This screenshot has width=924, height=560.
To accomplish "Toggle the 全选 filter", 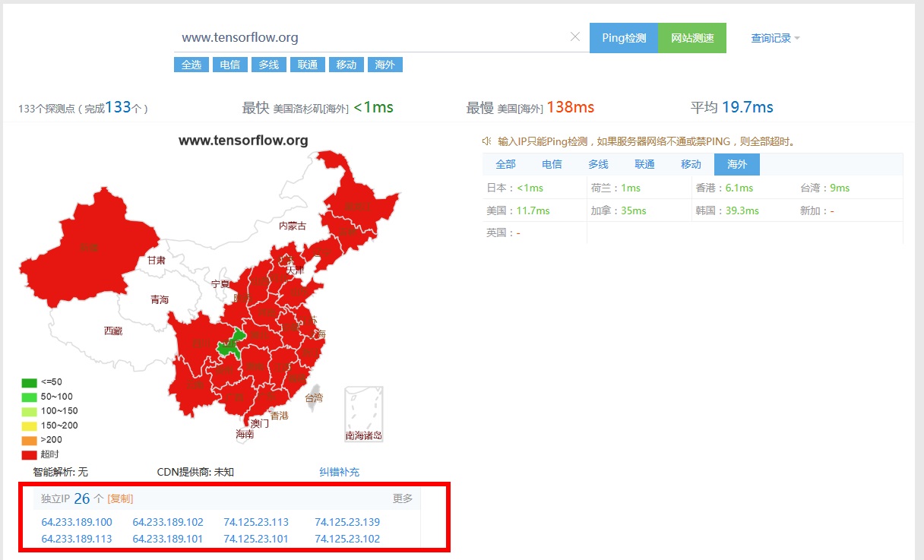I will tap(191, 65).
